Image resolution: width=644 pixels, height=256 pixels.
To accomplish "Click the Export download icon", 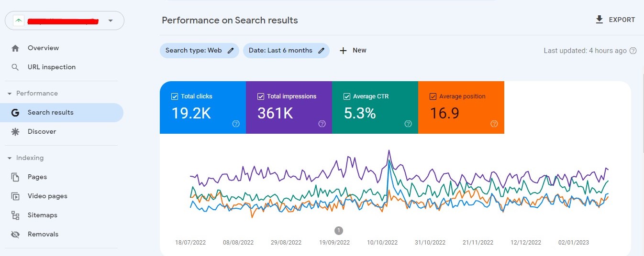I will click(599, 20).
